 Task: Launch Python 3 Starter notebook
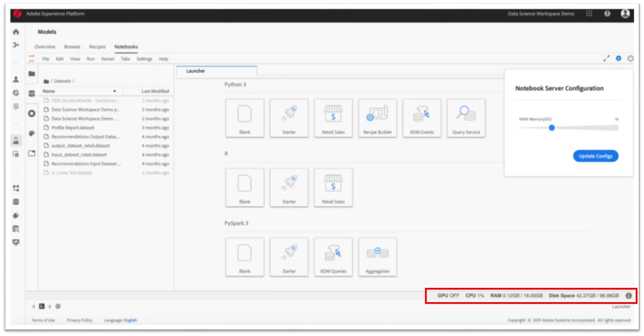(x=289, y=118)
